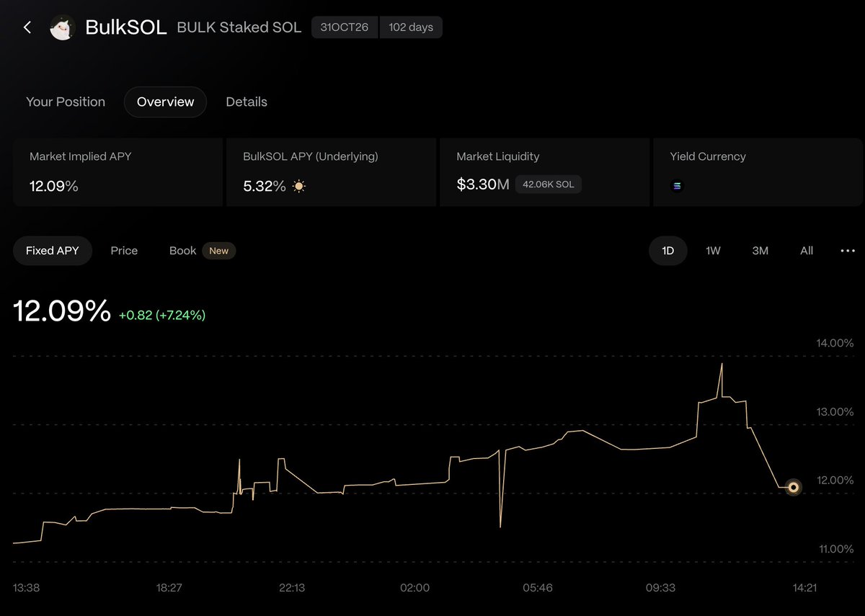
Task: Set chart range to 3M
Action: coord(760,251)
